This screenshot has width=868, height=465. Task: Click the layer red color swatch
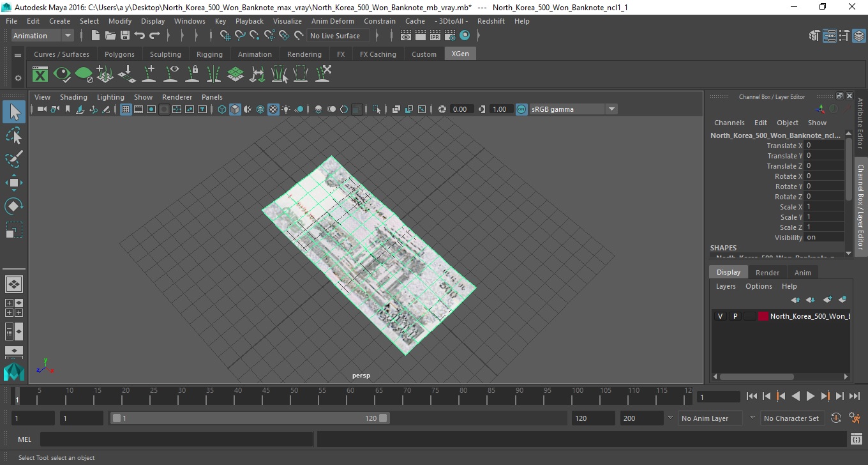(x=763, y=316)
